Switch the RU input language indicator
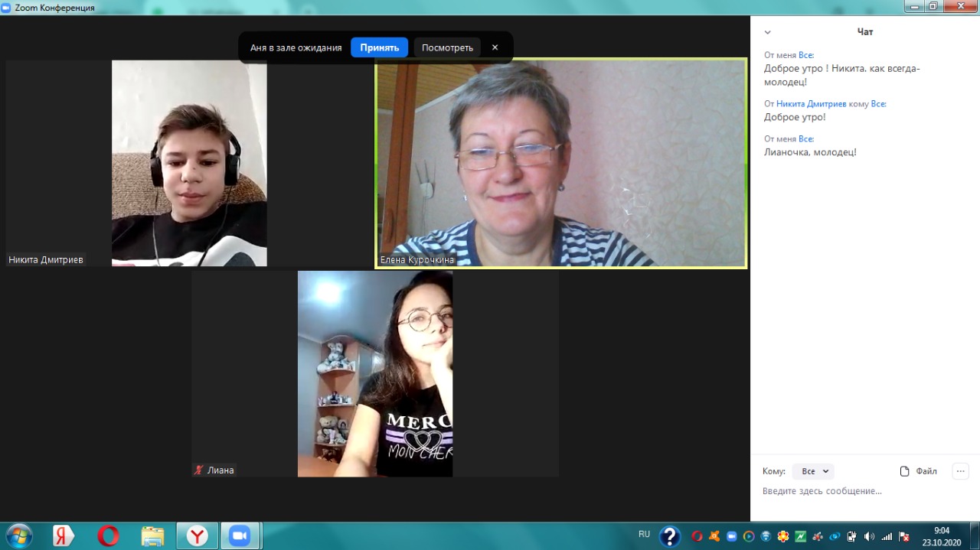The height and width of the screenshot is (550, 980). [644, 534]
